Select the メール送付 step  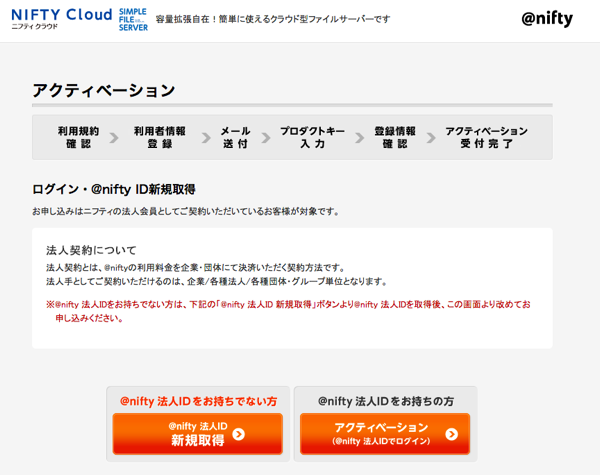tap(235, 137)
